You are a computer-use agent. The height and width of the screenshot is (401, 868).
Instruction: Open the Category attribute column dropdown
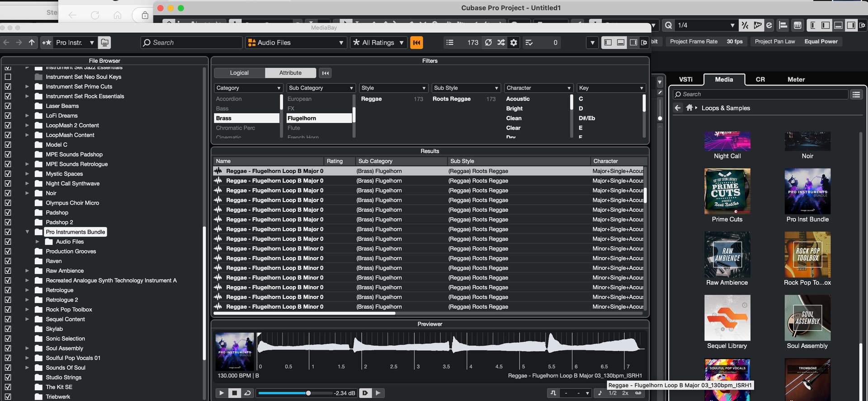(248, 88)
